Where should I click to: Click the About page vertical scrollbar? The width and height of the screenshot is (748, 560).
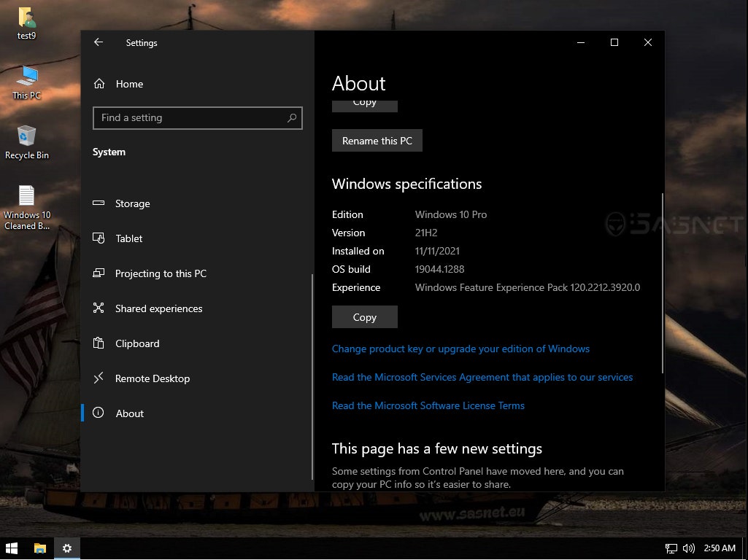(x=662, y=283)
